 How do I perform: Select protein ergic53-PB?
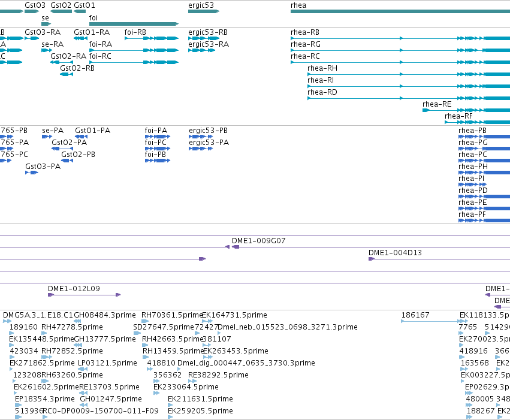coord(208,131)
